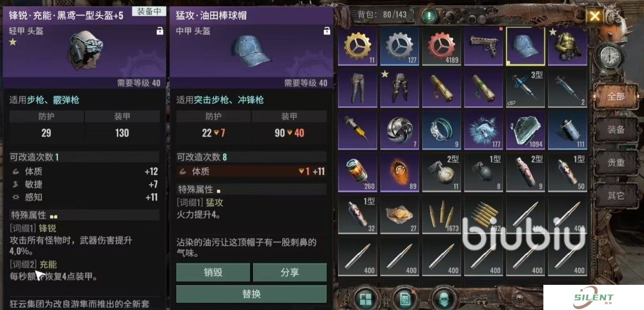Select the red gear item showing 4189
The height and width of the screenshot is (310, 644).
(441, 46)
